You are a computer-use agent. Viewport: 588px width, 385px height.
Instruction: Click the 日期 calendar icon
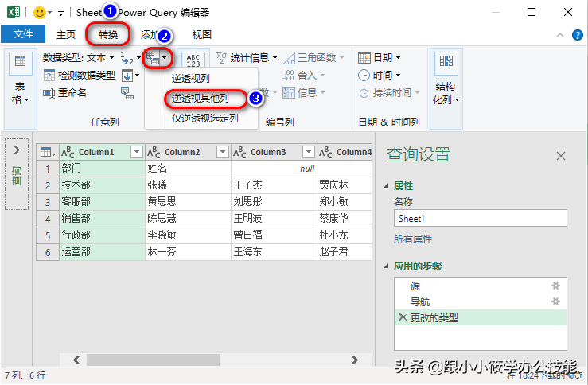[x=364, y=58]
